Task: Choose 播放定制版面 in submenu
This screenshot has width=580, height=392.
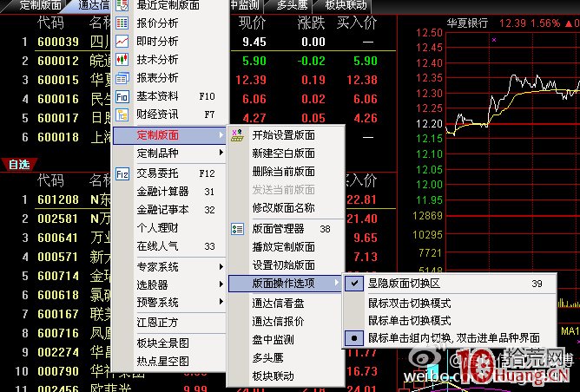Action: pos(283,247)
